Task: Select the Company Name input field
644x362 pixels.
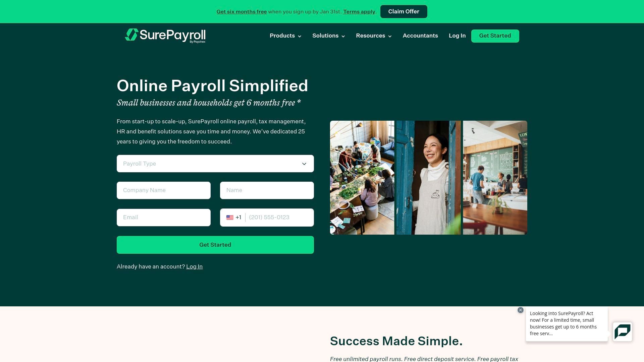Action: (x=164, y=190)
